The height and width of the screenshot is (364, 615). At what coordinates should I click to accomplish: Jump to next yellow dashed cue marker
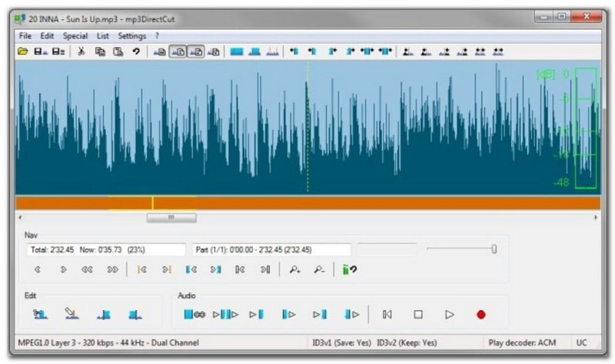click(167, 270)
